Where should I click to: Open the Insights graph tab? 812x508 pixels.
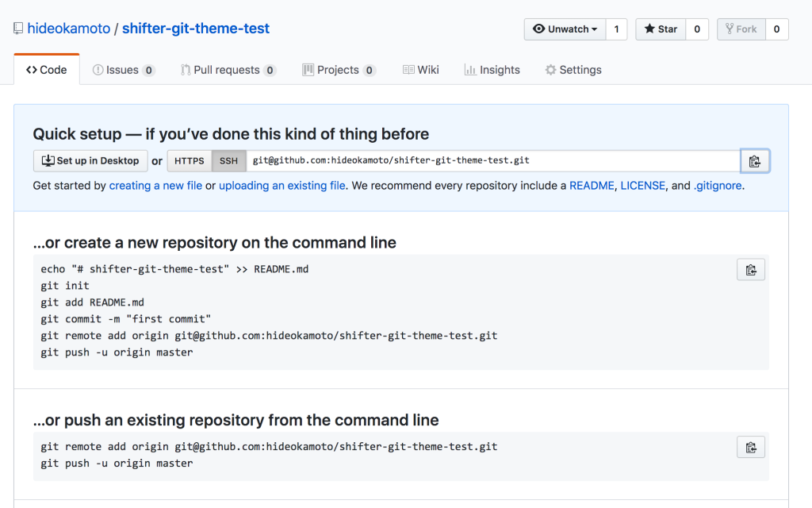click(492, 70)
